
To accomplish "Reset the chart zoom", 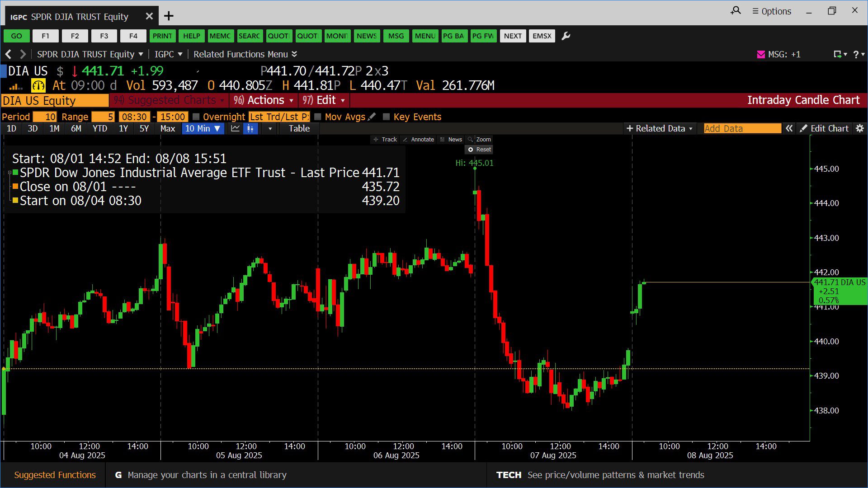I will [479, 150].
